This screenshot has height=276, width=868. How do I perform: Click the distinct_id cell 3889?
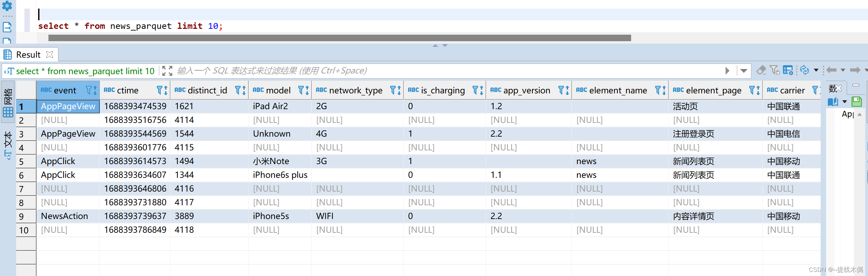(x=209, y=216)
